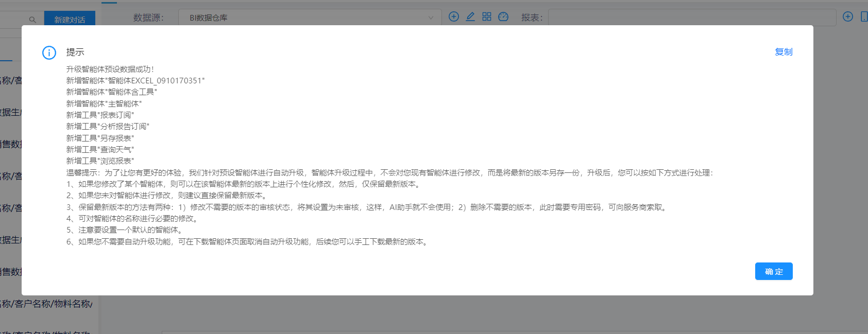Image resolution: width=868 pixels, height=334 pixels.
Task: Click the 复制 link to copy message
Action: pos(784,52)
